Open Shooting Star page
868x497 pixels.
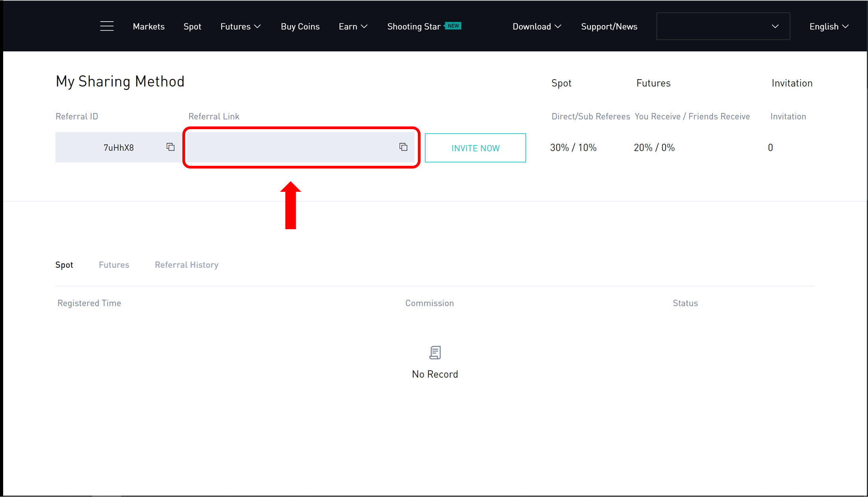414,26
